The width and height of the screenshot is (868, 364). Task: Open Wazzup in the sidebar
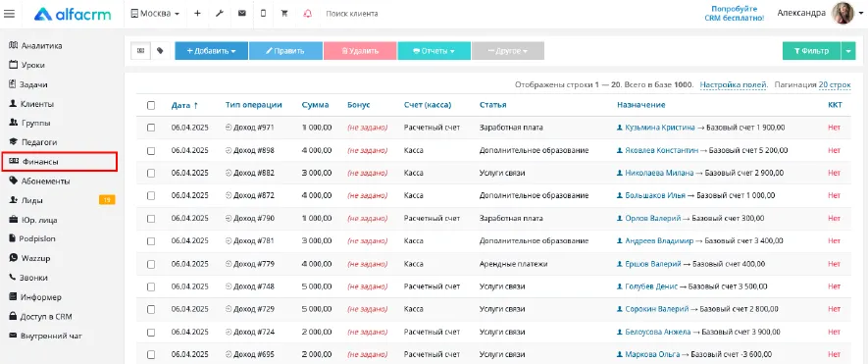click(x=29, y=258)
